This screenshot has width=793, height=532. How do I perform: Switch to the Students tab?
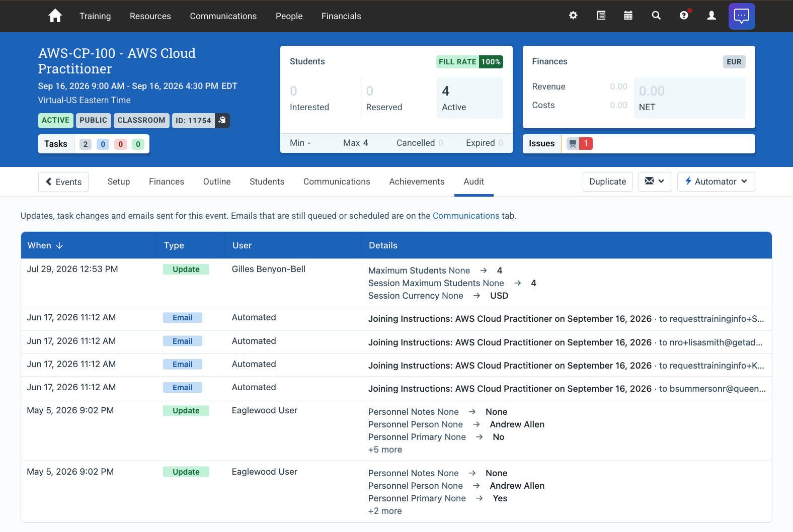267,182
